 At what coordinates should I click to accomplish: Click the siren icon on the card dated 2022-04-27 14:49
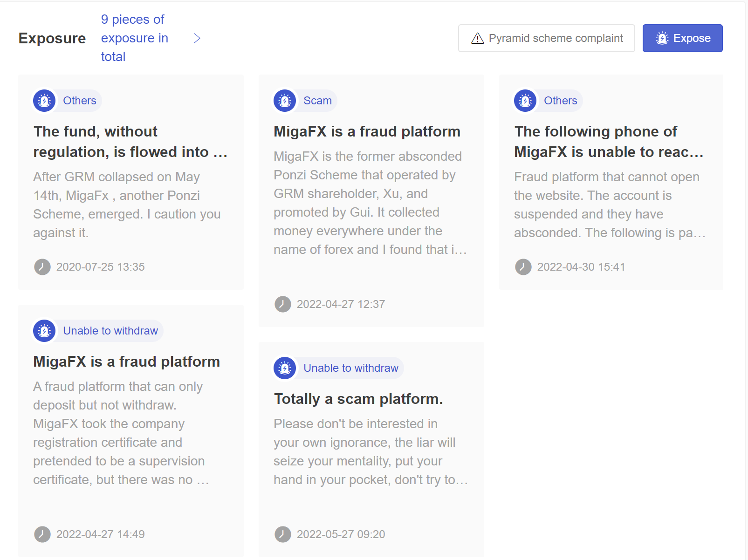[x=44, y=331]
